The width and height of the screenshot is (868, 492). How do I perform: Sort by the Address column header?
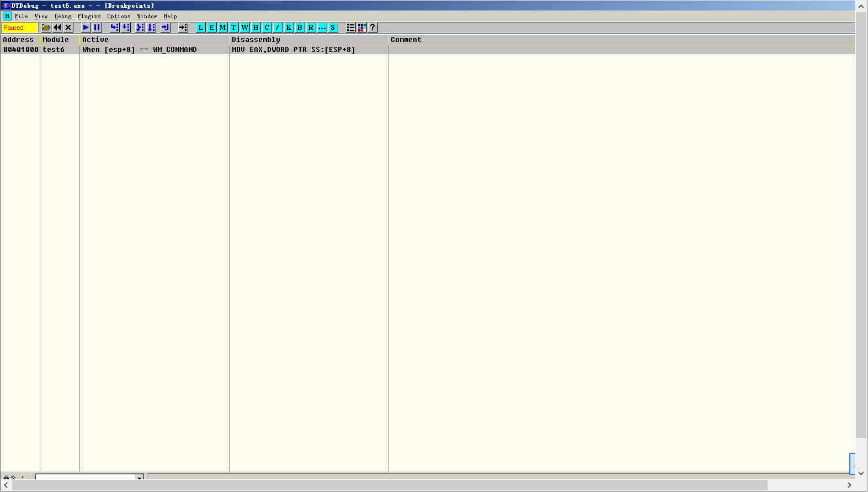point(20,40)
